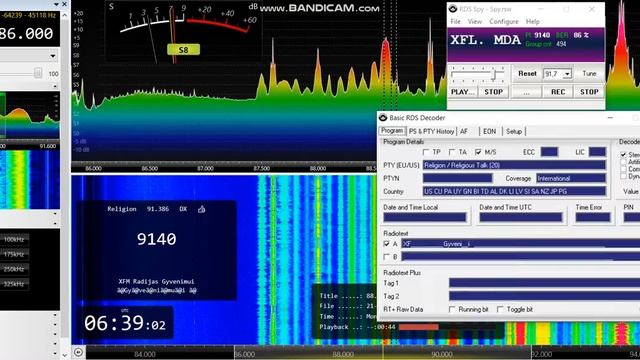Open the View menu in RDS Spy

[x=475, y=22]
